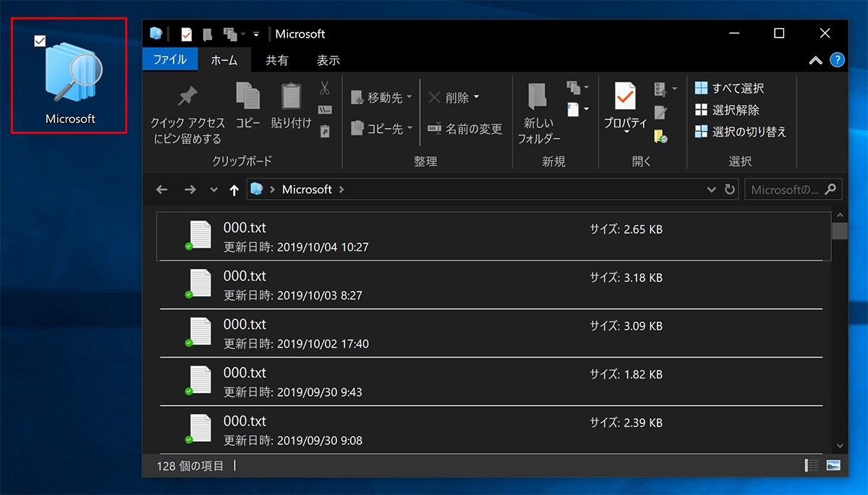
Task: Click the 貼り付け paste clipboard icon
Action: [x=291, y=96]
